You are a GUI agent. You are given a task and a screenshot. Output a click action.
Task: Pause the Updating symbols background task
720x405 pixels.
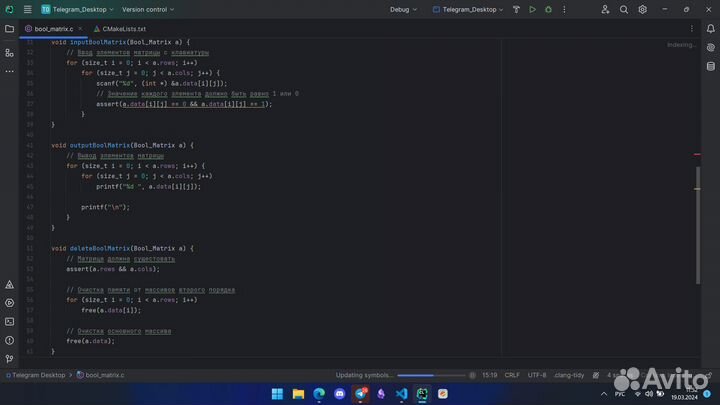coord(472,375)
